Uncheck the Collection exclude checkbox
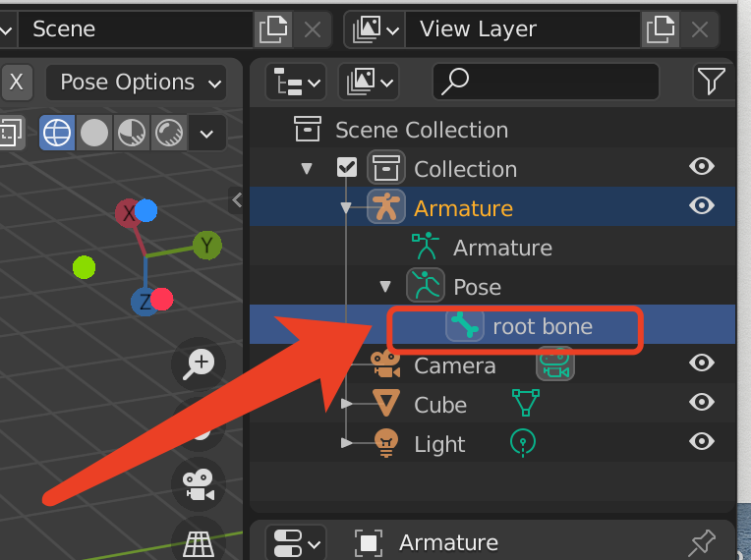 (347, 168)
